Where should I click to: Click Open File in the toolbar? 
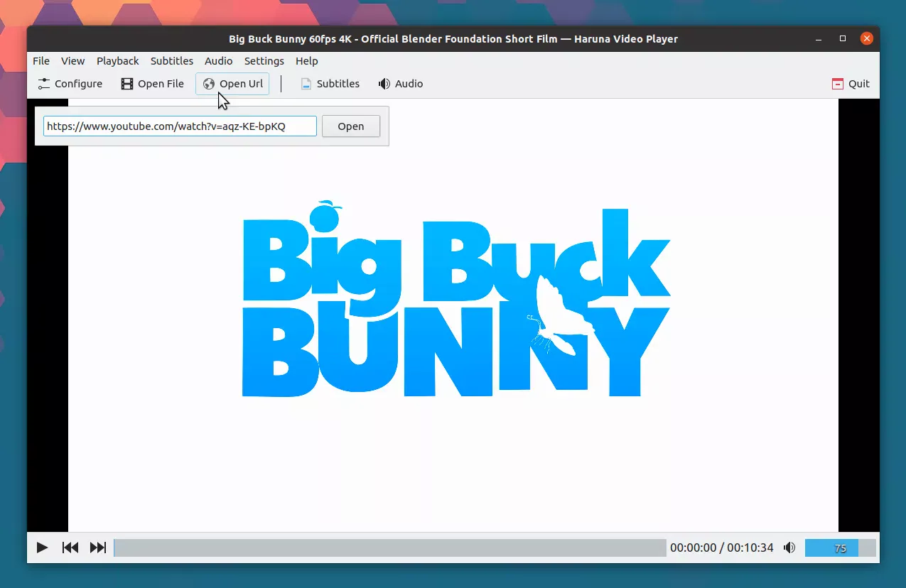tap(153, 84)
